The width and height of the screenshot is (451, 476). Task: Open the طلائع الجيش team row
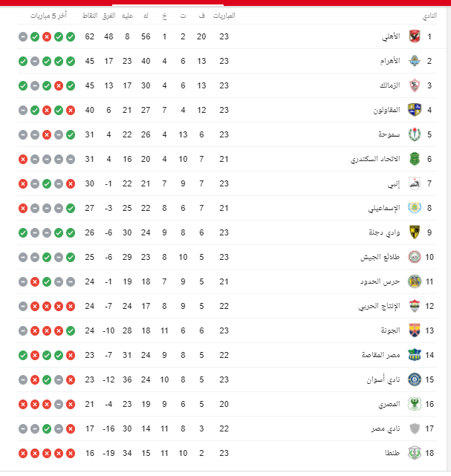click(227, 257)
